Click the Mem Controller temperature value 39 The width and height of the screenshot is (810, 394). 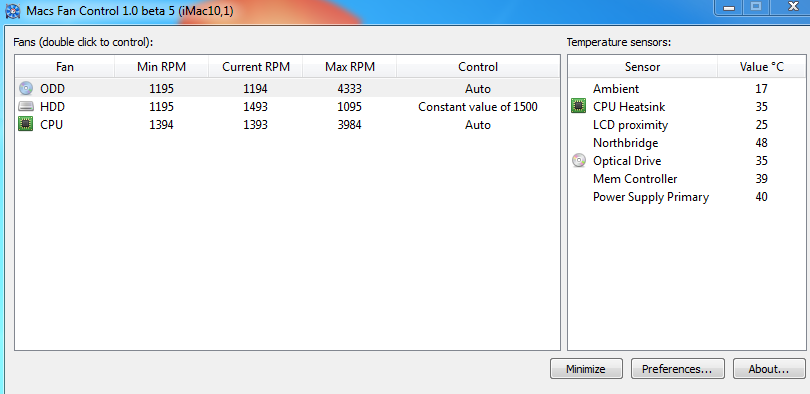pos(761,179)
